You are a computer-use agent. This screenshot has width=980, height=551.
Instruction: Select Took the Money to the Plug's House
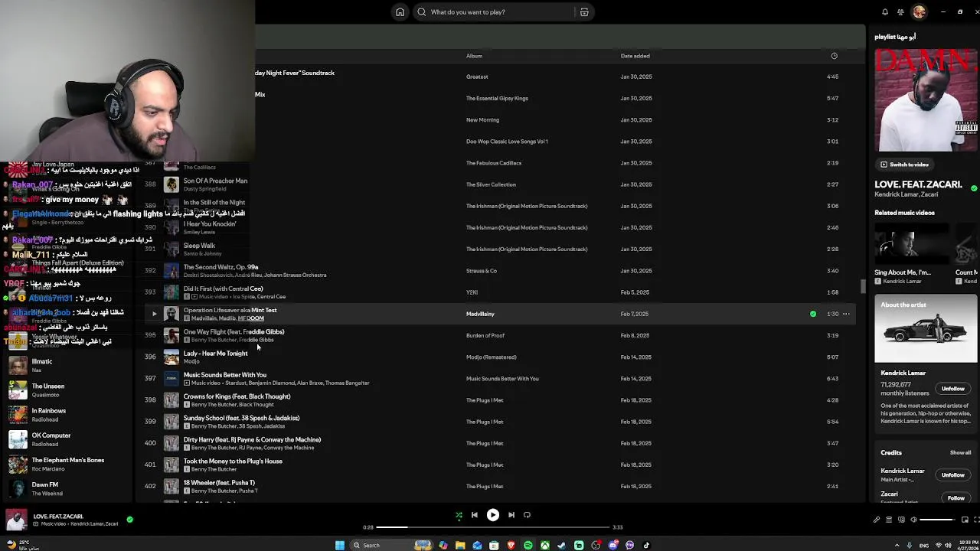pos(233,461)
